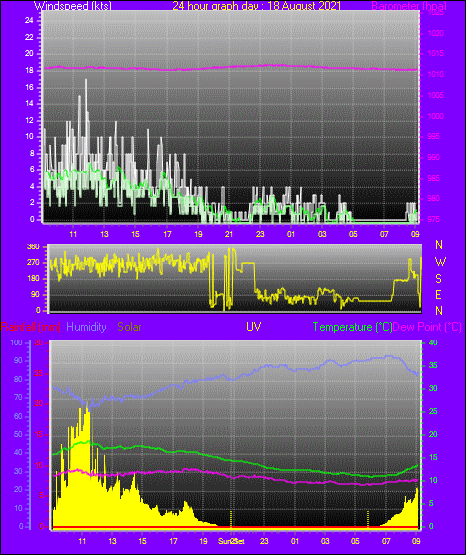Click the N compass label at top
Image resolution: width=466 pixels, height=555 pixels.
pos(439,245)
